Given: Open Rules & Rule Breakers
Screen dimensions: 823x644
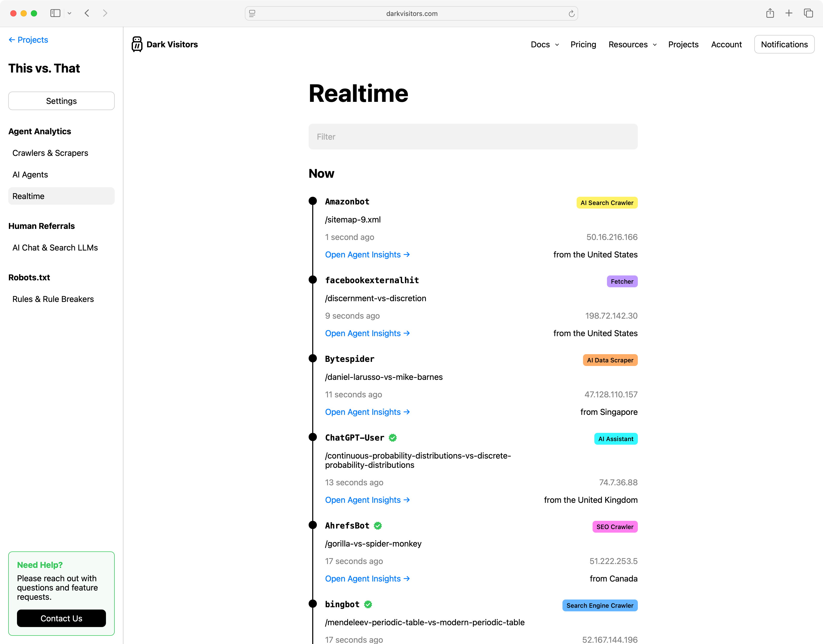Looking at the screenshot, I should [x=53, y=299].
